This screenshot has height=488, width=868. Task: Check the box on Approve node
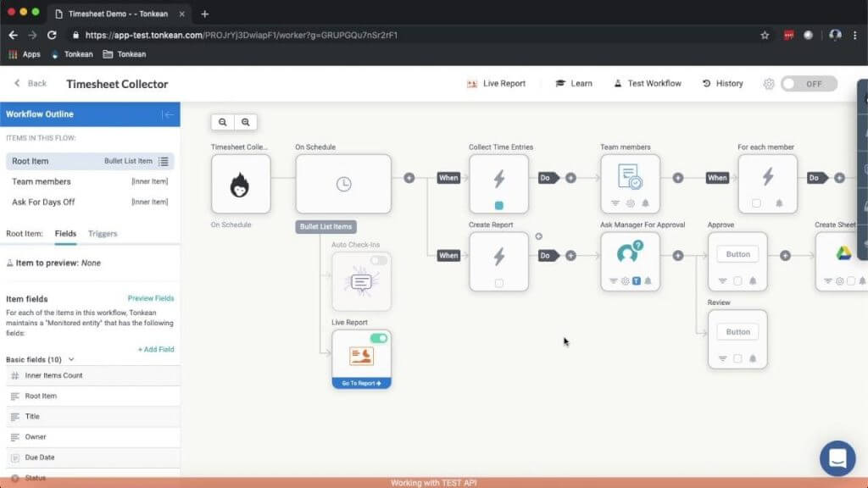[x=737, y=281]
